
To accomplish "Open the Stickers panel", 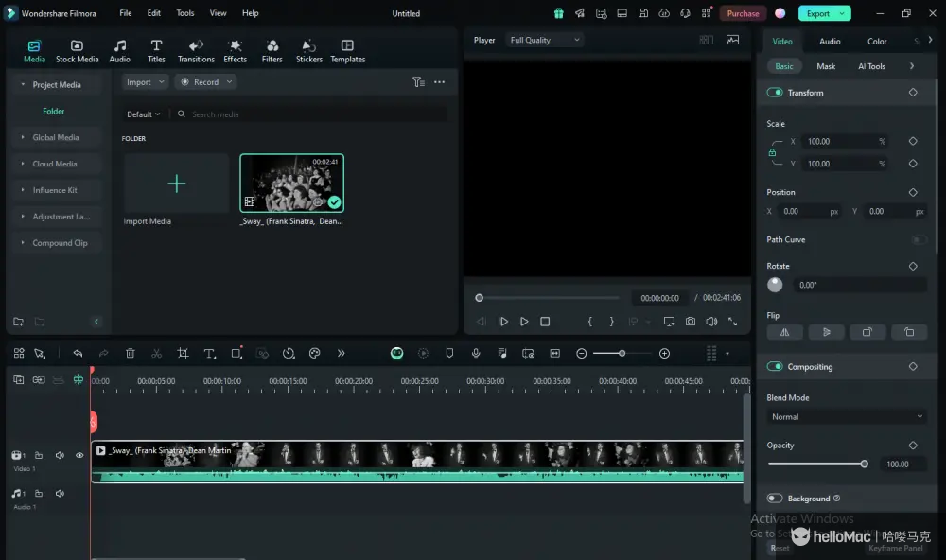I will pos(308,51).
